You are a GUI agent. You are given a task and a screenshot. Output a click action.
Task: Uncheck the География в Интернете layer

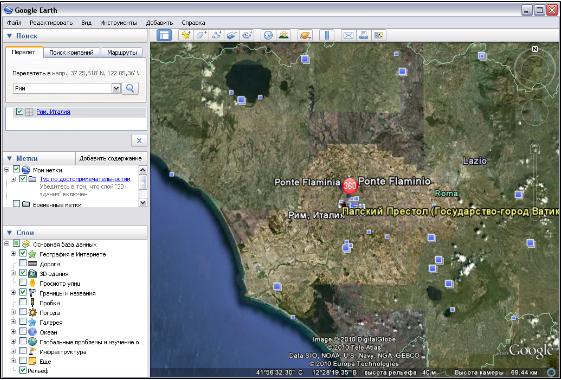pyautogui.click(x=23, y=253)
